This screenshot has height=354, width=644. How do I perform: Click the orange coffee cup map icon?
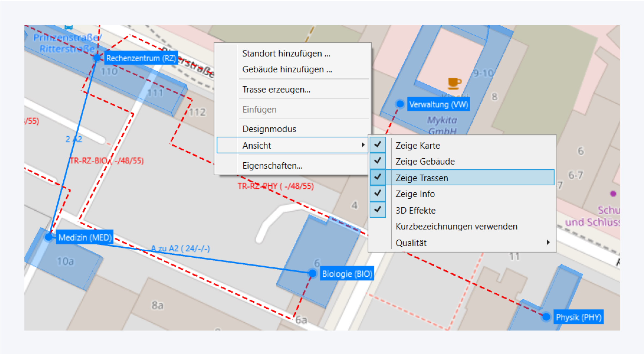[454, 83]
